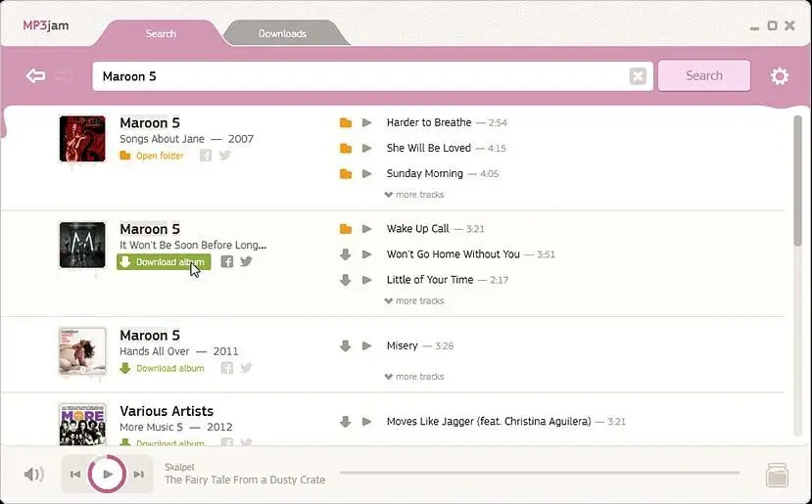Image resolution: width=812 pixels, height=504 pixels.
Task: Click the pink Search button
Action: click(704, 75)
